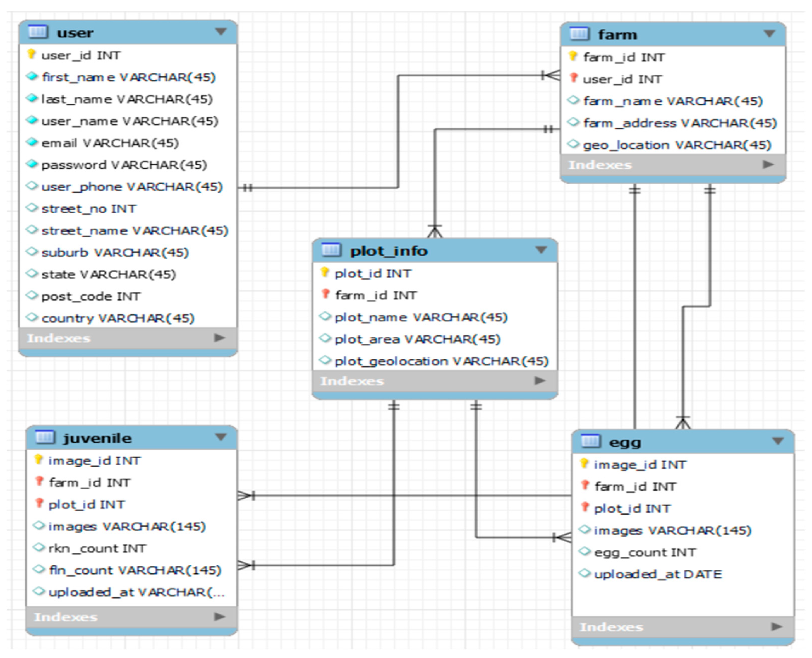Click the juvenile table icon
The width and height of the screenshot is (812, 658).
(45, 437)
